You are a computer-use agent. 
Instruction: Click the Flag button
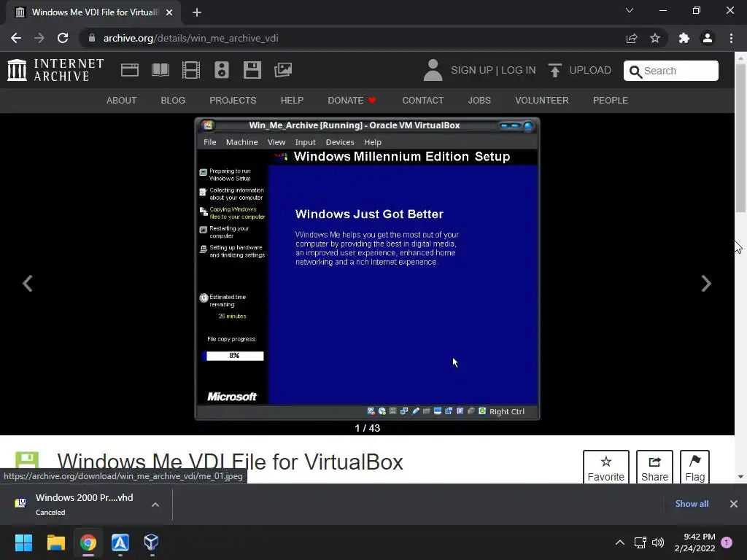pyautogui.click(x=694, y=467)
